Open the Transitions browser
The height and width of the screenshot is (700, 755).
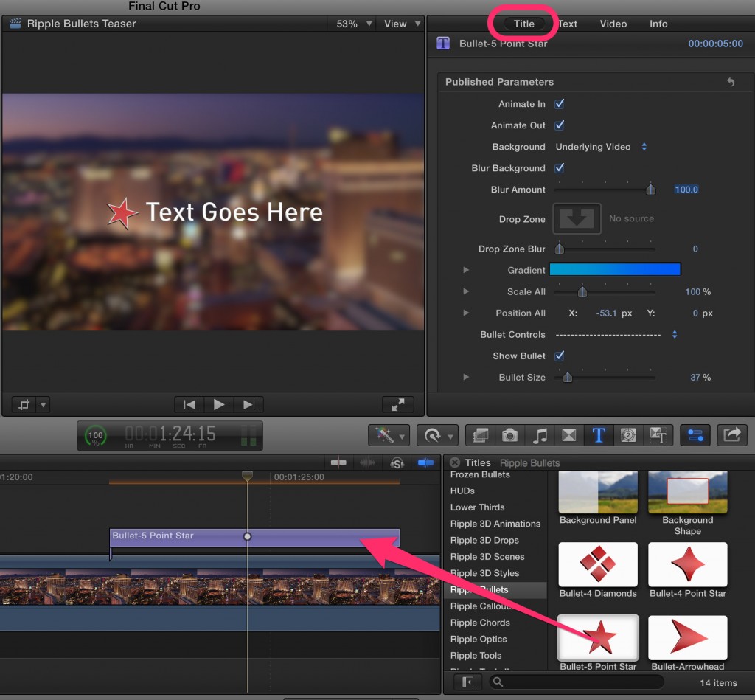click(569, 435)
